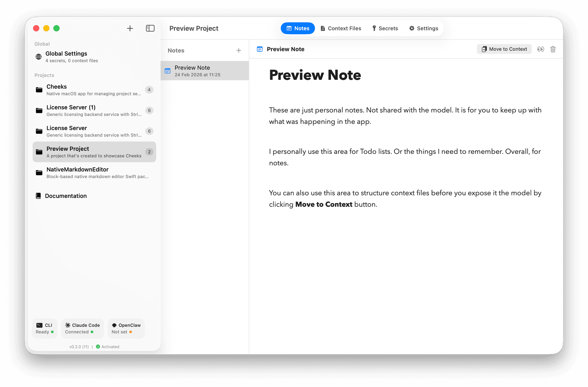Click the preview glasses icon in note header
588x387 pixels.
tap(541, 49)
